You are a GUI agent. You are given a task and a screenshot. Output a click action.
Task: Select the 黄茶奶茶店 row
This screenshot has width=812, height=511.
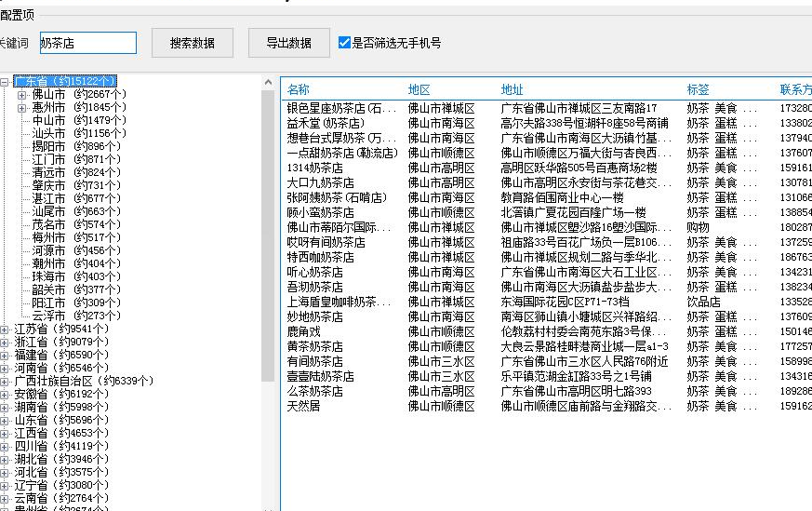click(x=546, y=346)
